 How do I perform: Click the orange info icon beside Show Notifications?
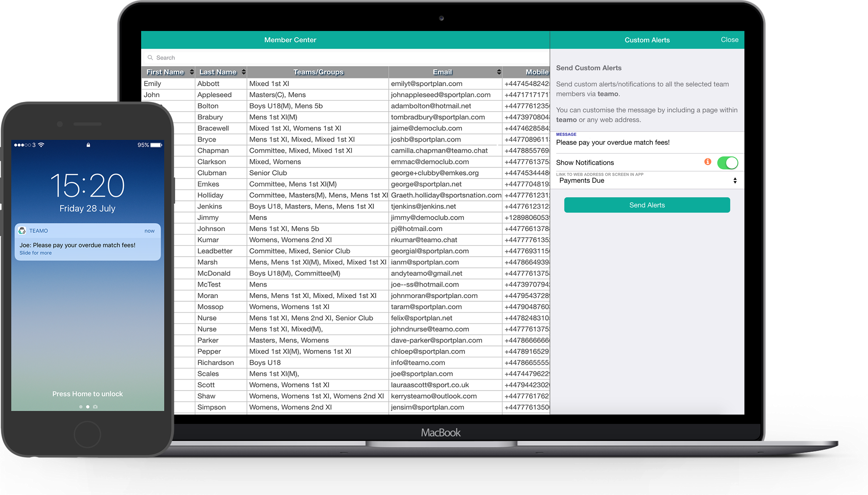pos(708,162)
